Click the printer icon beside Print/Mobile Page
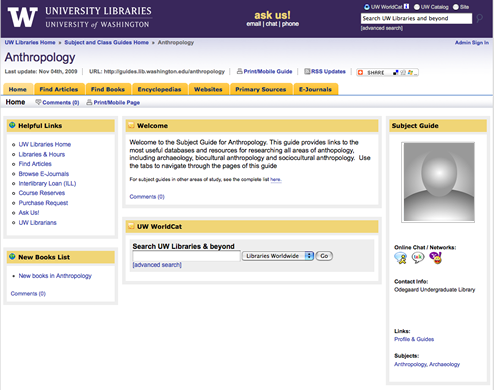 (89, 102)
